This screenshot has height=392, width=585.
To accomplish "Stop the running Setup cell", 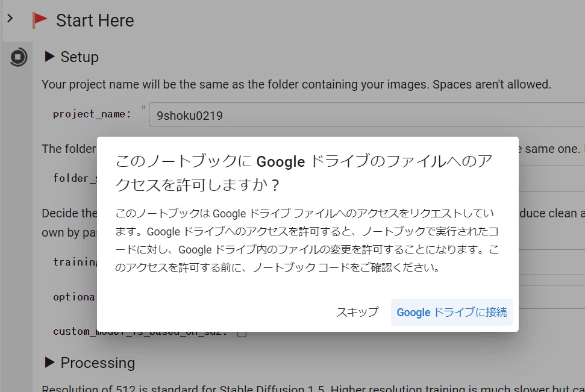I will coord(18,57).
